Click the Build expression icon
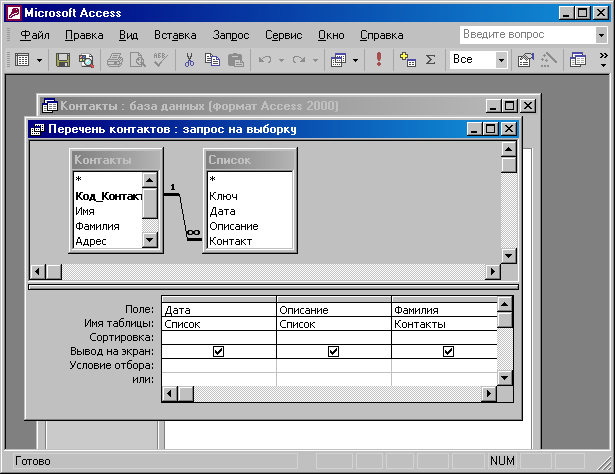The height and width of the screenshot is (474, 615). click(548, 60)
